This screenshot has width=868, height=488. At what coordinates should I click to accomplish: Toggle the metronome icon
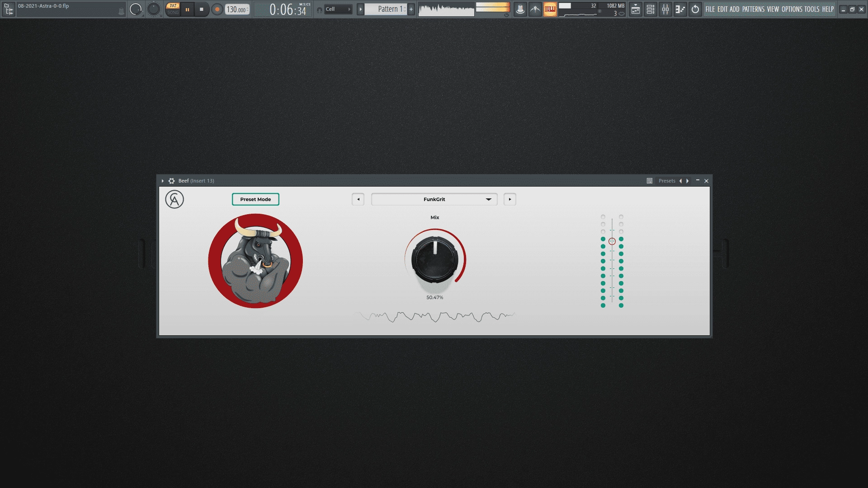[520, 9]
